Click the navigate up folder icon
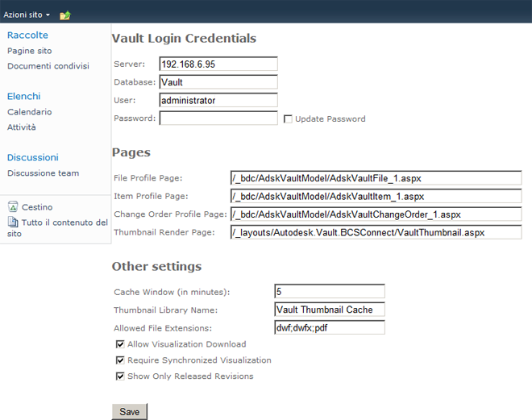Screen dimensions: 532x420 click(65, 15)
